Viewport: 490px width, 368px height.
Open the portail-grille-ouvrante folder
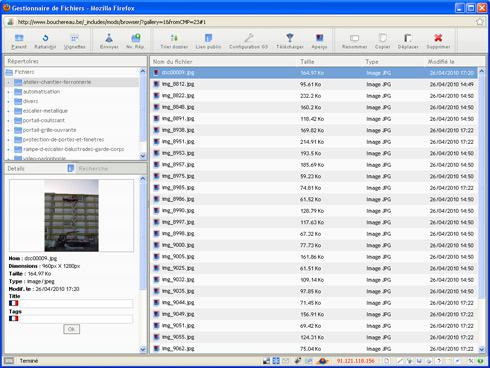(x=49, y=130)
